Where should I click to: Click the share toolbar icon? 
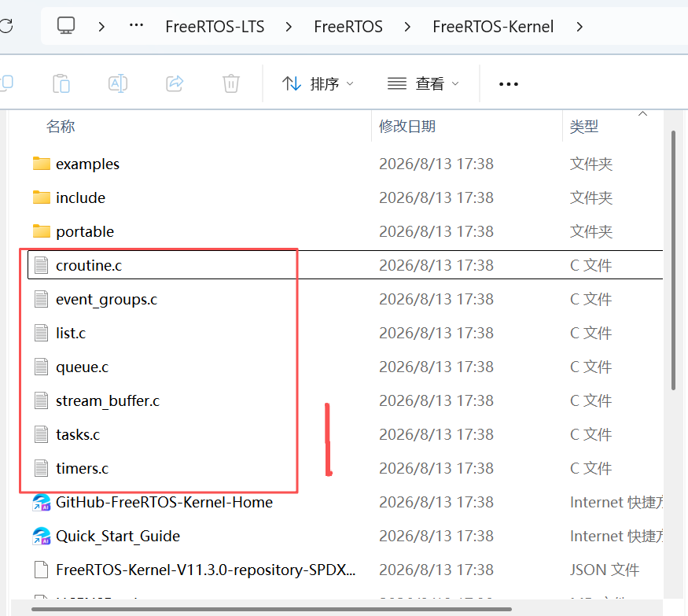coord(175,83)
